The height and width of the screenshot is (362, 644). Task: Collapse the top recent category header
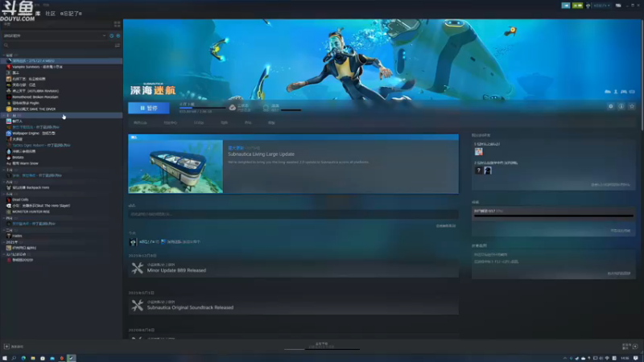[x=62, y=55]
